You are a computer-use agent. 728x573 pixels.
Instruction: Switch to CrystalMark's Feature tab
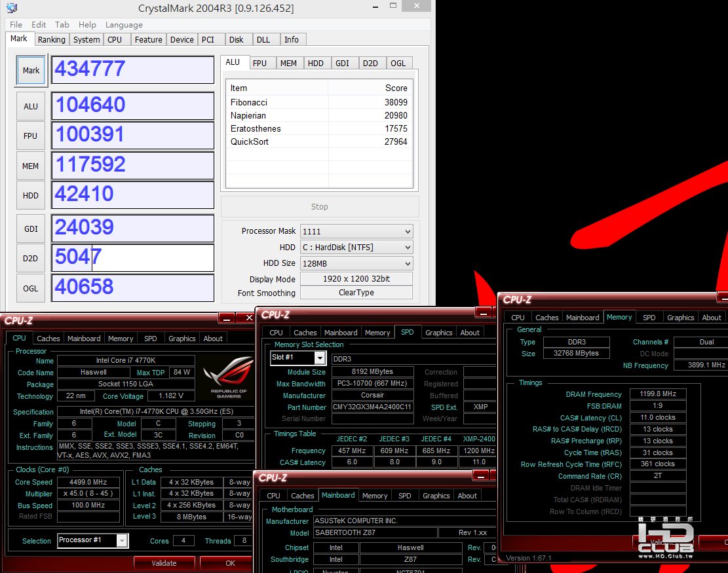(x=149, y=39)
